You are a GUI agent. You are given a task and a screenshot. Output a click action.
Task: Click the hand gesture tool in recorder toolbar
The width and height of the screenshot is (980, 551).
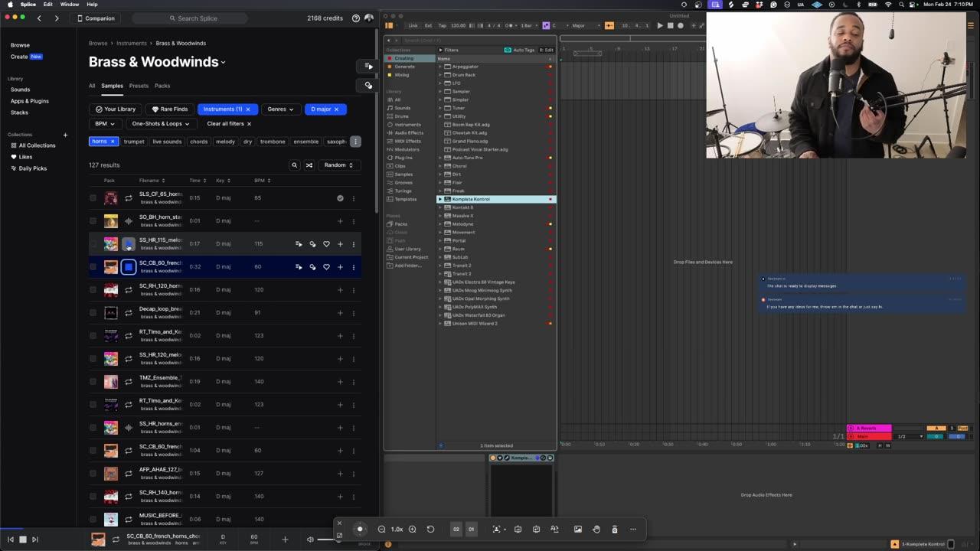pyautogui.click(x=596, y=529)
